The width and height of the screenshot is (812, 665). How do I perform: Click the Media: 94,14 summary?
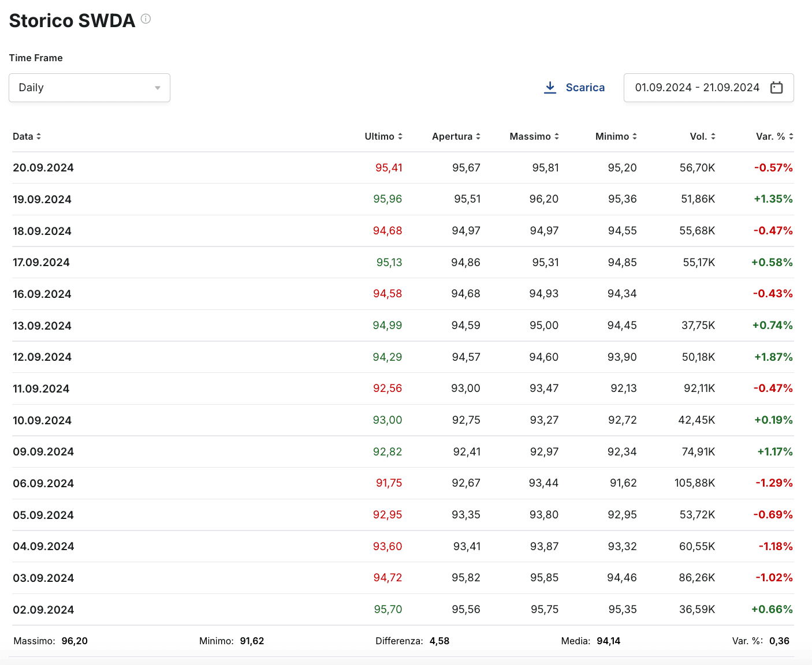[x=591, y=641]
